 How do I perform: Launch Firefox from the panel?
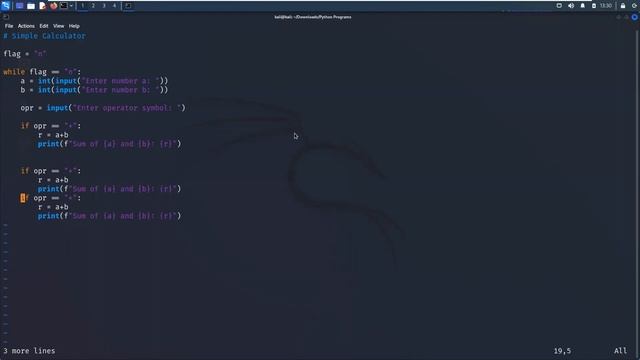coord(53,6)
